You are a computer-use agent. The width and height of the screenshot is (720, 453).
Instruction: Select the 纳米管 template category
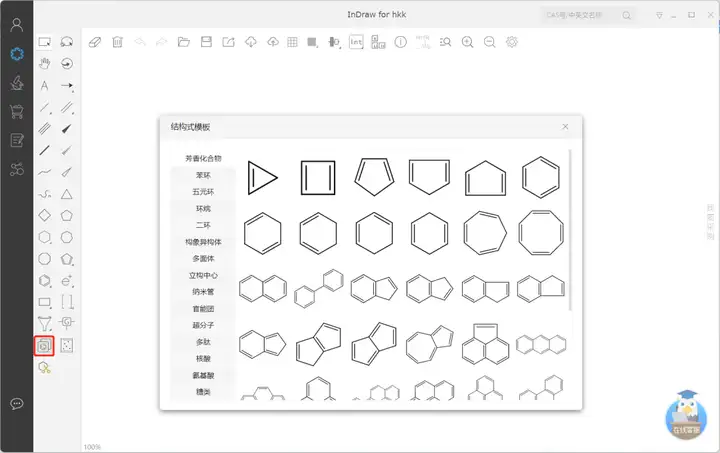click(x=203, y=292)
